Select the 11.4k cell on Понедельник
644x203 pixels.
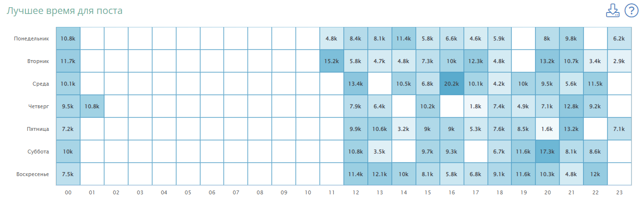(x=404, y=38)
